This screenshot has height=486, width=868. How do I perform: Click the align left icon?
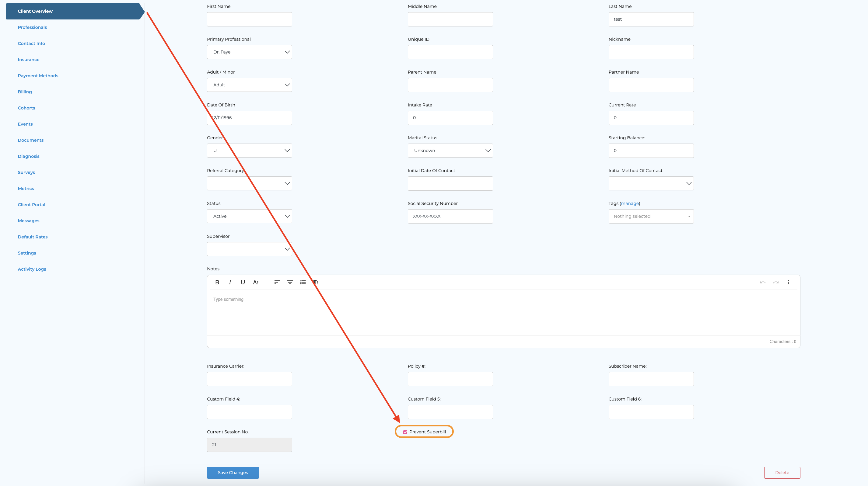click(x=277, y=282)
